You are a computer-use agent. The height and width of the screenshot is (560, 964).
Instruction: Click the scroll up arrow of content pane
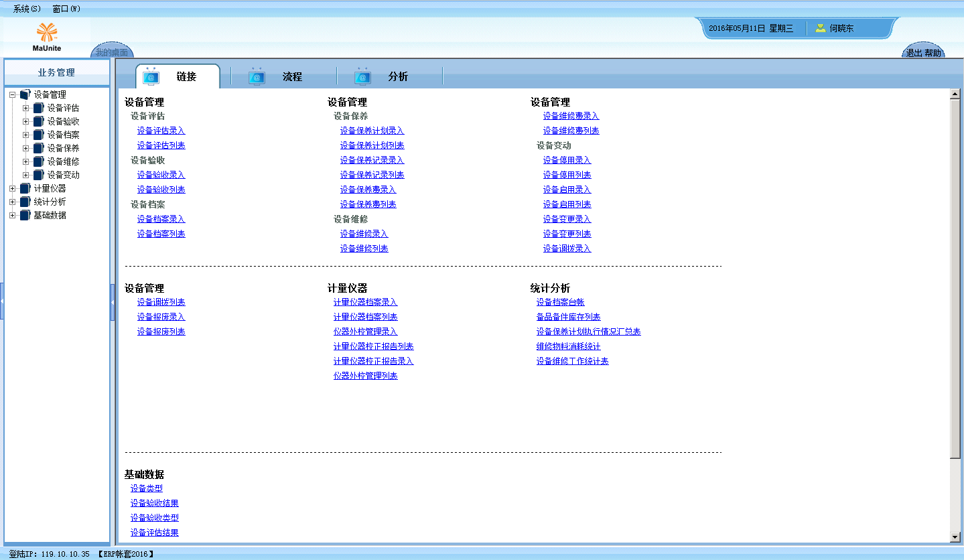(955, 94)
